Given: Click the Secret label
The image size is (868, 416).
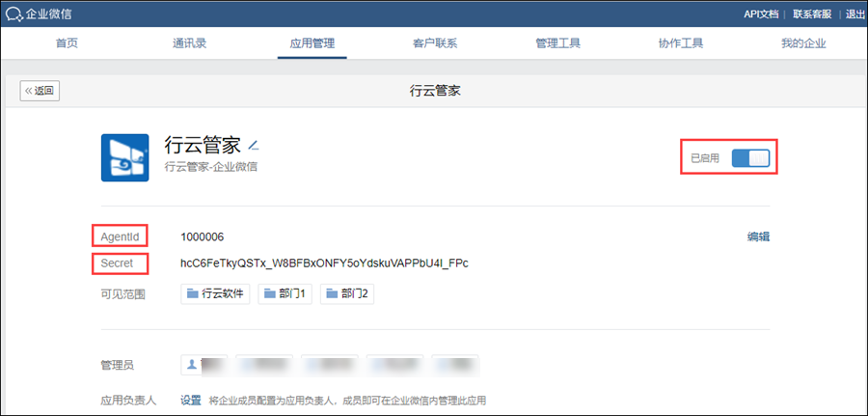Looking at the screenshot, I should click(117, 263).
